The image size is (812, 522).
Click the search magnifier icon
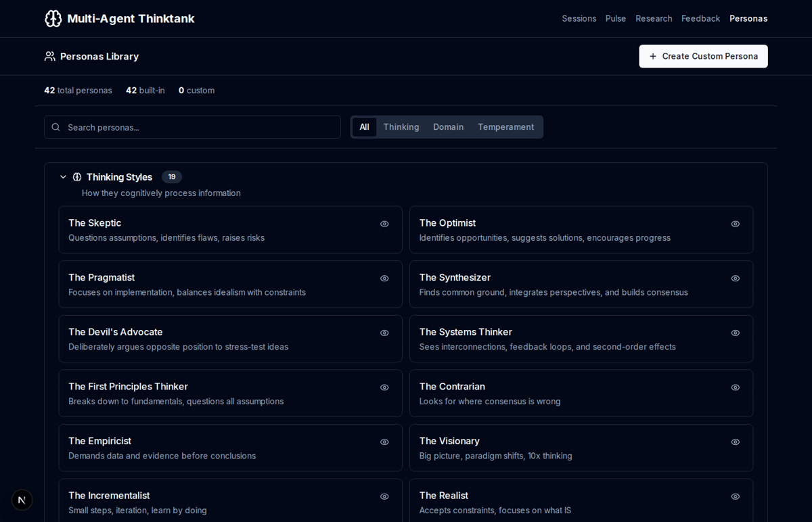pos(55,127)
